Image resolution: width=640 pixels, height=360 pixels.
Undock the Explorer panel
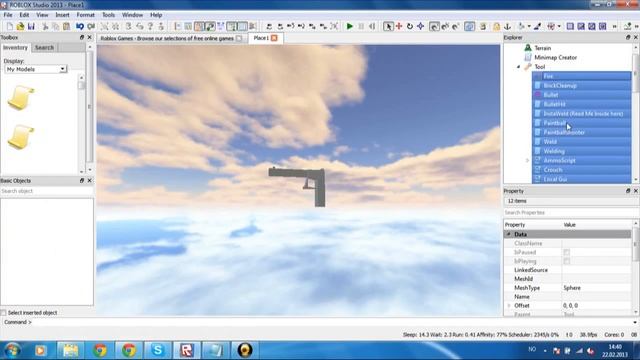tap(628, 38)
